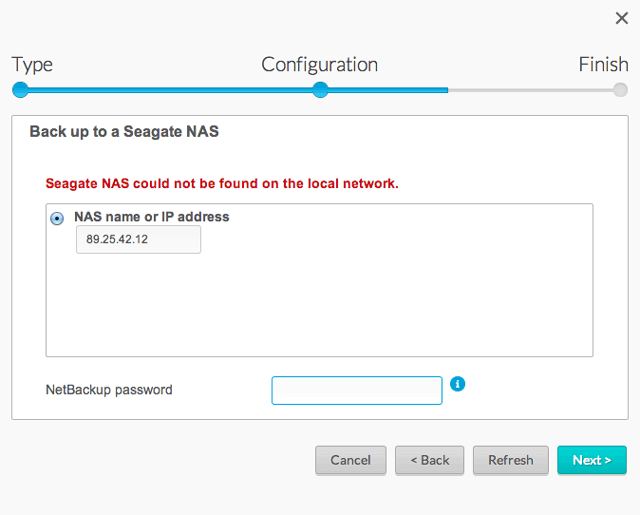Viewport: 640px width, 515px height.
Task: Proceed with the Next > button
Action: [591, 460]
